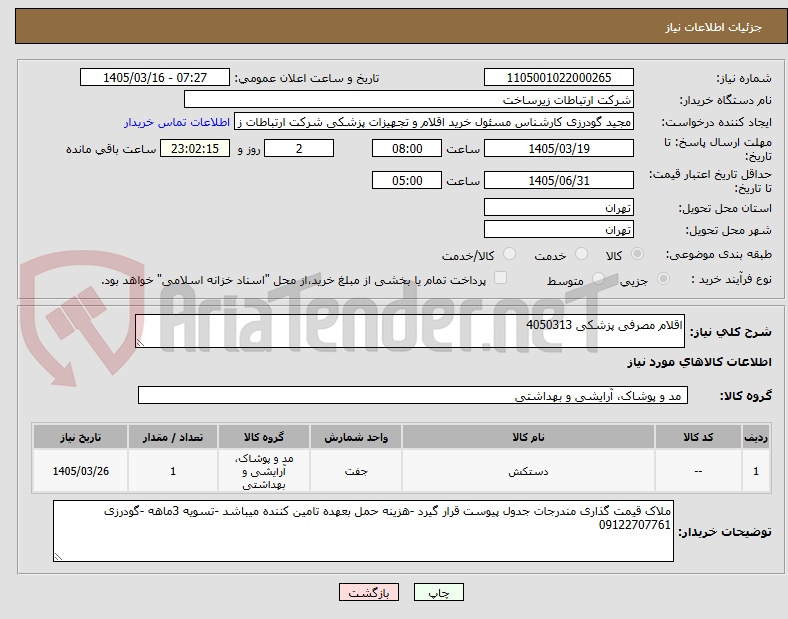Image resolution: width=788 pixels, height=619 pixels.
Task: Click the تاریخ نیاز column header
Action: pyautogui.click(x=80, y=437)
